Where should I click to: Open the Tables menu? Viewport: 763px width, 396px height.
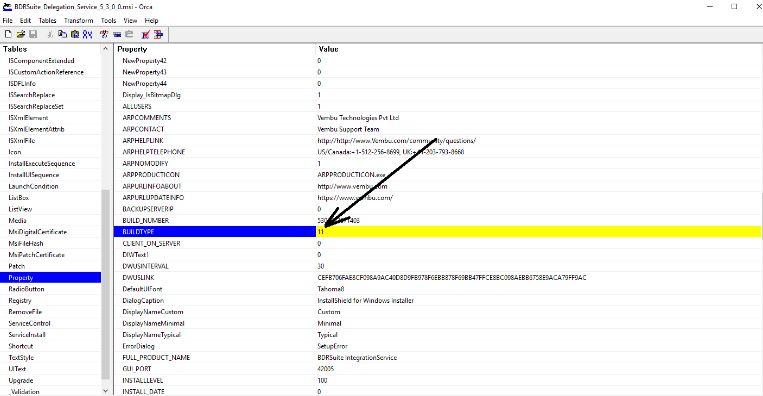click(x=47, y=20)
